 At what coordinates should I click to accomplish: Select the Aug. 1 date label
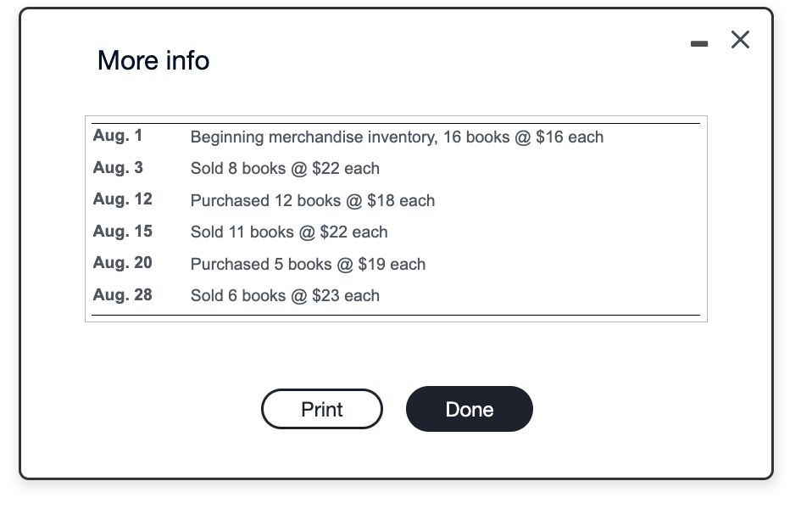(118, 135)
